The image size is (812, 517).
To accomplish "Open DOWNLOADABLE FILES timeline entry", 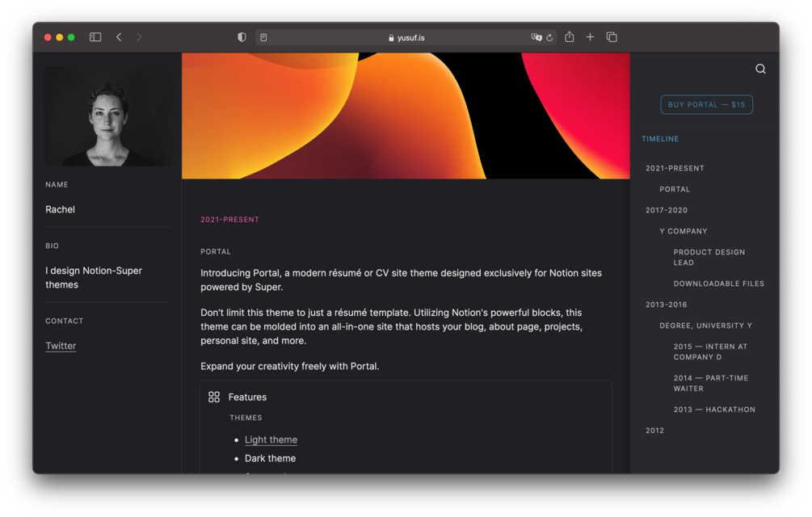I will coord(719,284).
